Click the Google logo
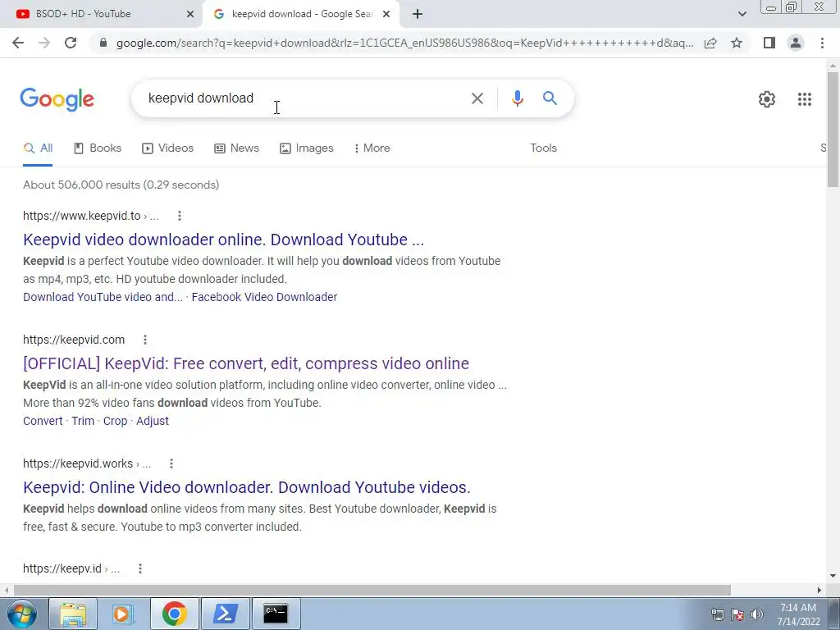The image size is (840, 630). click(x=57, y=99)
